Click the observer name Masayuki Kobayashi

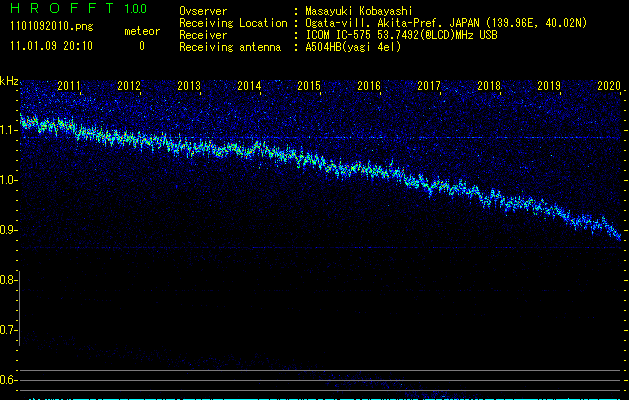(x=359, y=11)
